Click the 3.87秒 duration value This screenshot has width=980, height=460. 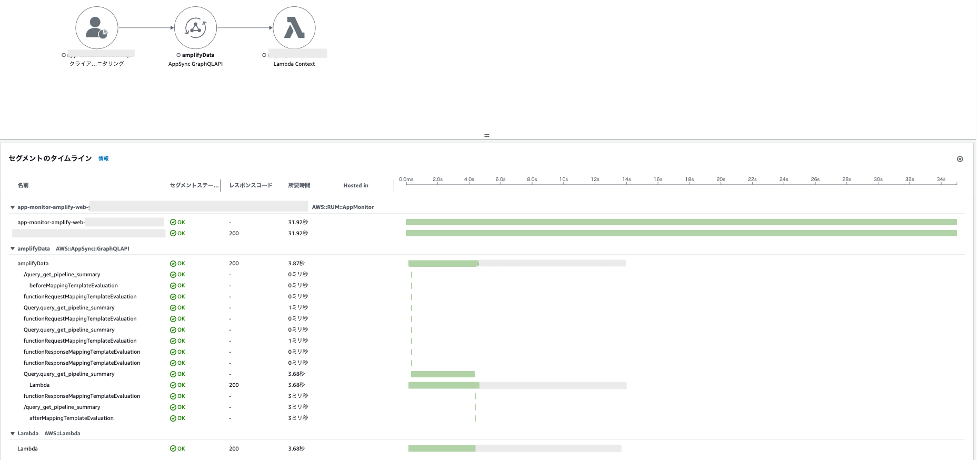(x=296, y=263)
